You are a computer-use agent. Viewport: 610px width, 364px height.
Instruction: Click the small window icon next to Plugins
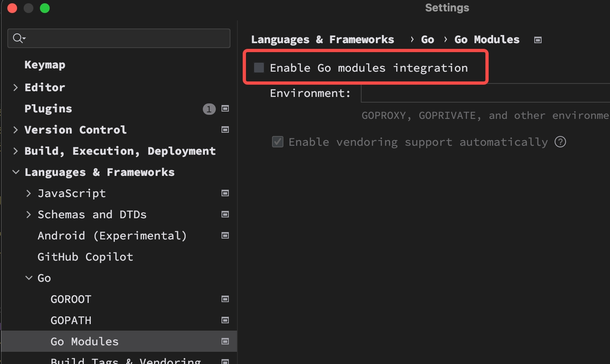[x=225, y=109]
